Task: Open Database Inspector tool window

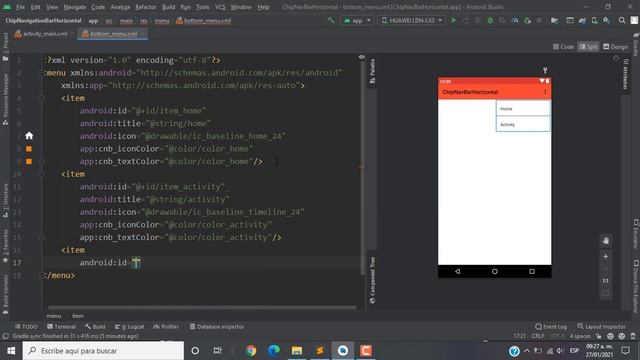Action: (217, 327)
